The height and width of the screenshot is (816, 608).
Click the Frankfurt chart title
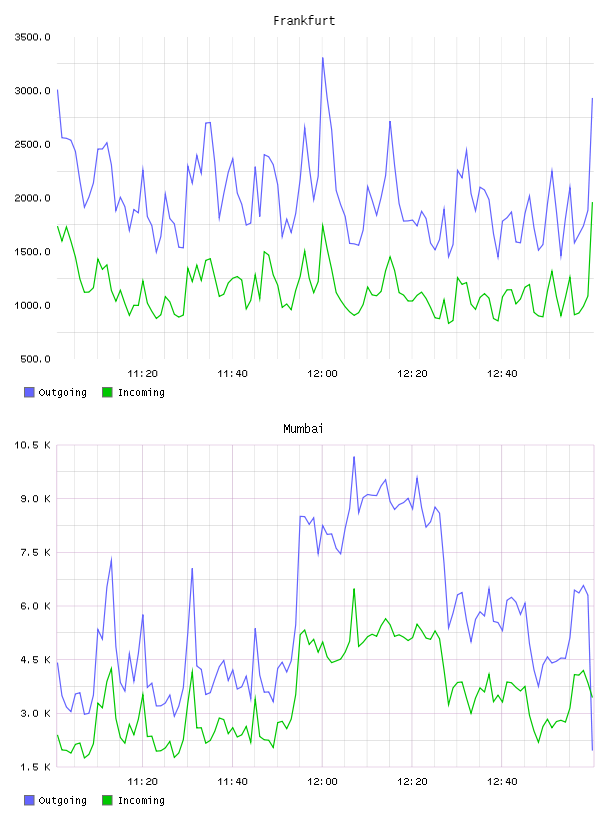coord(304,21)
